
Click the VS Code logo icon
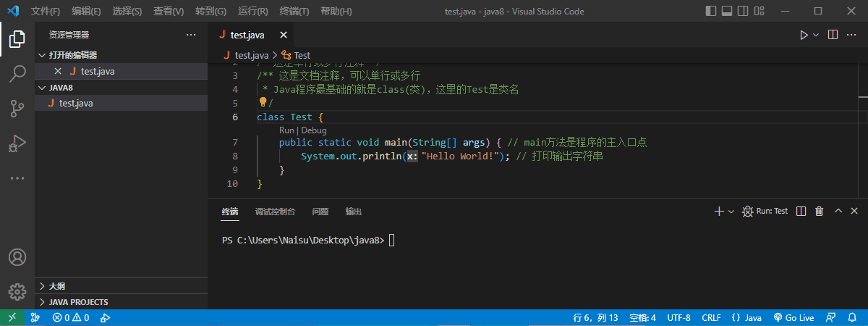click(x=14, y=11)
